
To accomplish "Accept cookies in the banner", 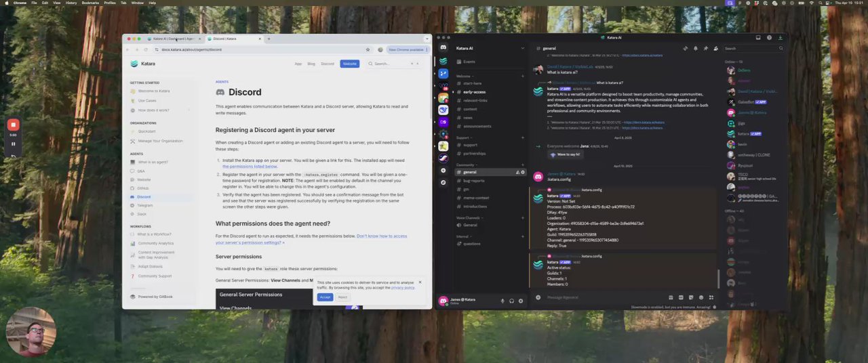I will [x=325, y=297].
